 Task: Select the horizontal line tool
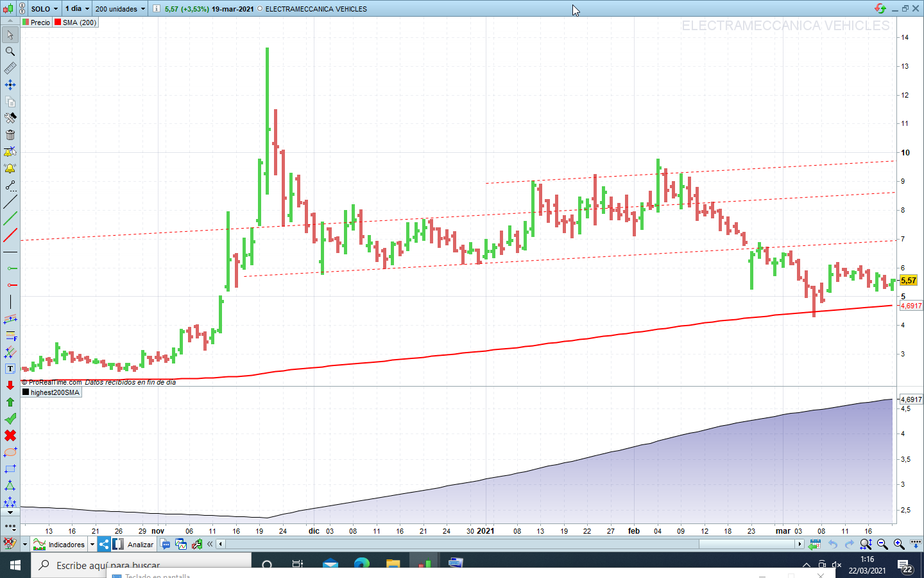[x=10, y=252]
